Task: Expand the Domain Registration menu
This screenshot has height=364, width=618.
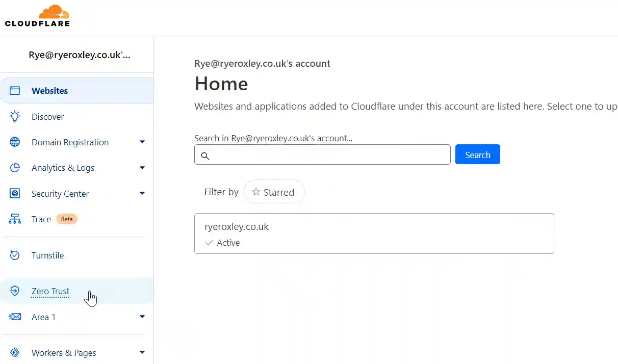Action: point(142,142)
